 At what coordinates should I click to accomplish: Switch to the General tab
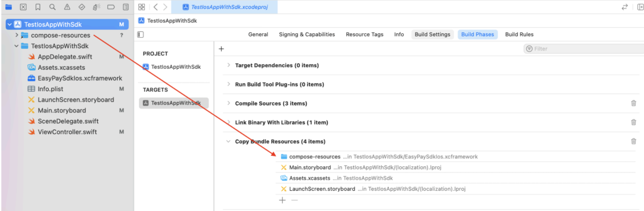(258, 34)
